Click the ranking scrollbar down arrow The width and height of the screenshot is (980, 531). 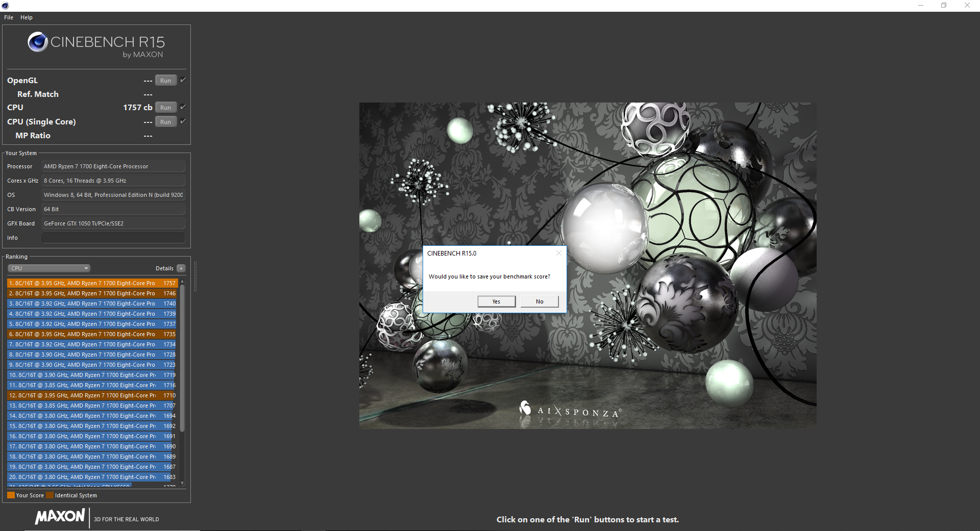pos(182,483)
